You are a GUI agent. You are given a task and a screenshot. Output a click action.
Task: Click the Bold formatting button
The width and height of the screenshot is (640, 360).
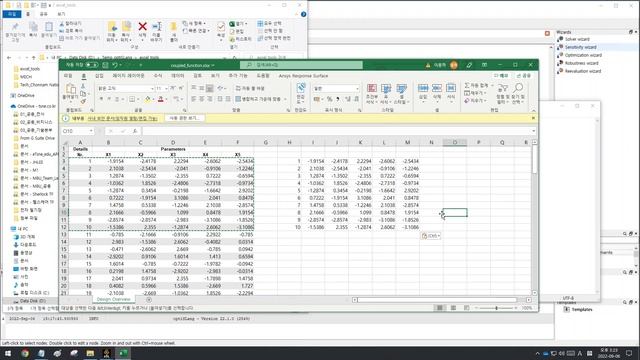(x=101, y=99)
